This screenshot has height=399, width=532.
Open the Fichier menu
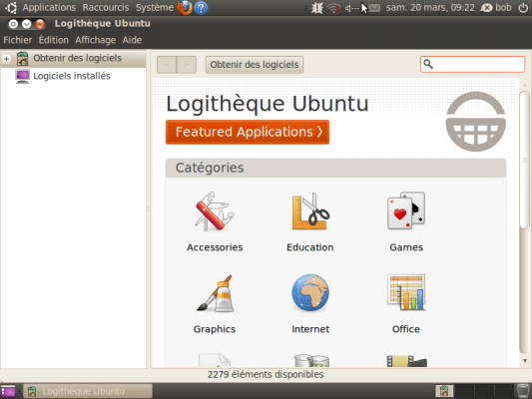pyautogui.click(x=18, y=40)
